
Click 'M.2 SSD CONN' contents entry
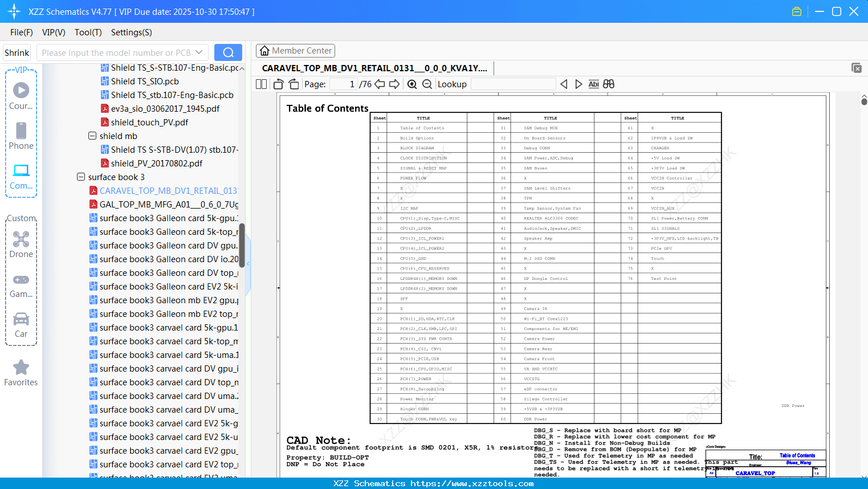click(x=540, y=258)
